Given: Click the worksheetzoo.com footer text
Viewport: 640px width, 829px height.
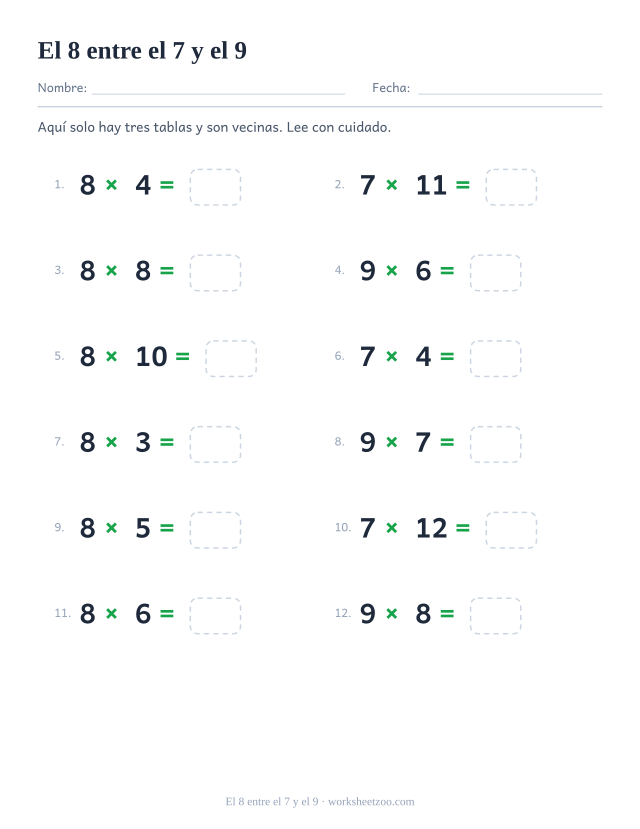Looking at the screenshot, I should click(x=371, y=802).
